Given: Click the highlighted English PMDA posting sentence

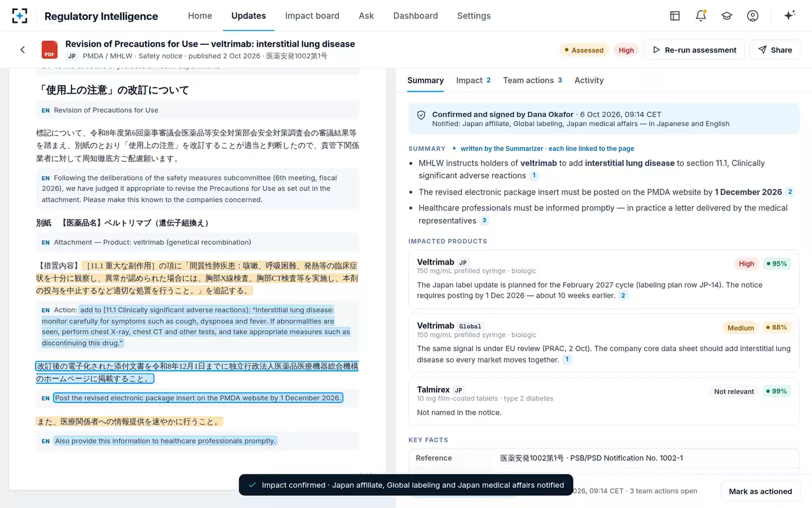Looking at the screenshot, I should [x=198, y=398].
